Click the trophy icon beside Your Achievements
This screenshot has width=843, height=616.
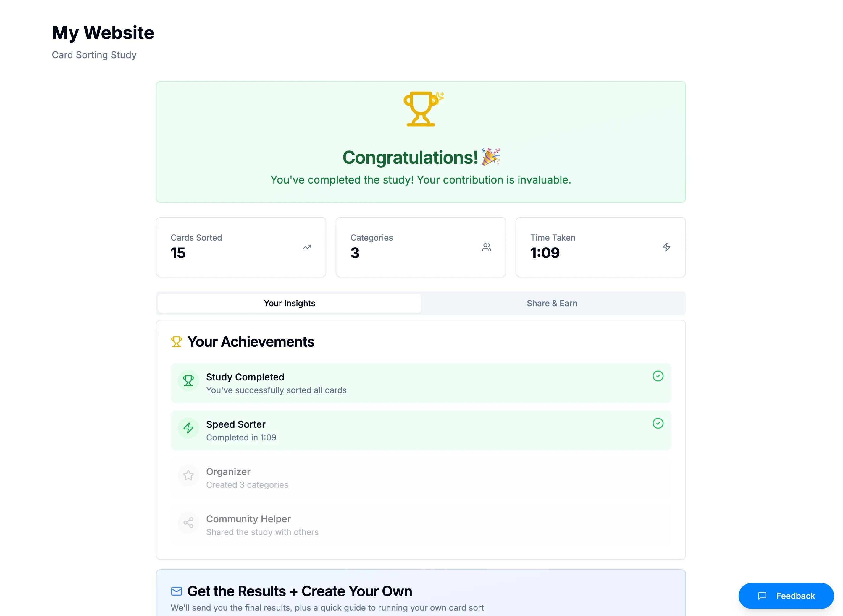click(177, 342)
